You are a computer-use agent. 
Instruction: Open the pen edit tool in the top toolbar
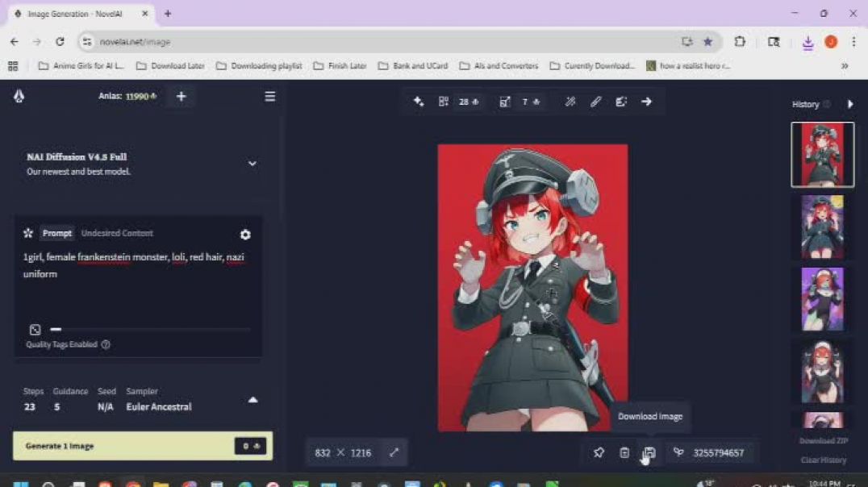click(x=595, y=102)
